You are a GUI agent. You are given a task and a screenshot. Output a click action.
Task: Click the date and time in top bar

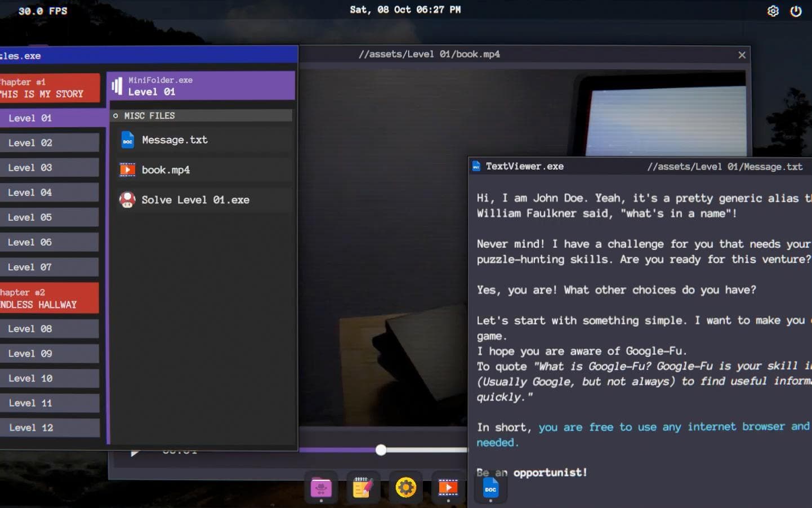(x=405, y=10)
